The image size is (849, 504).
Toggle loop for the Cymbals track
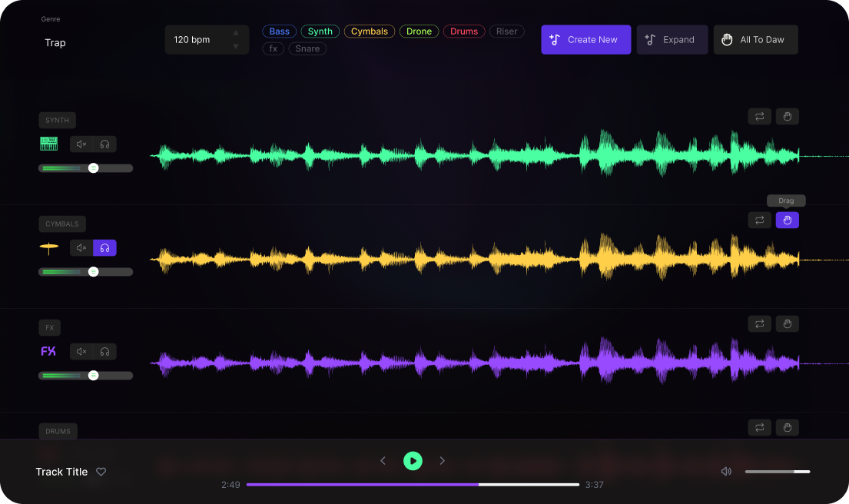760,220
